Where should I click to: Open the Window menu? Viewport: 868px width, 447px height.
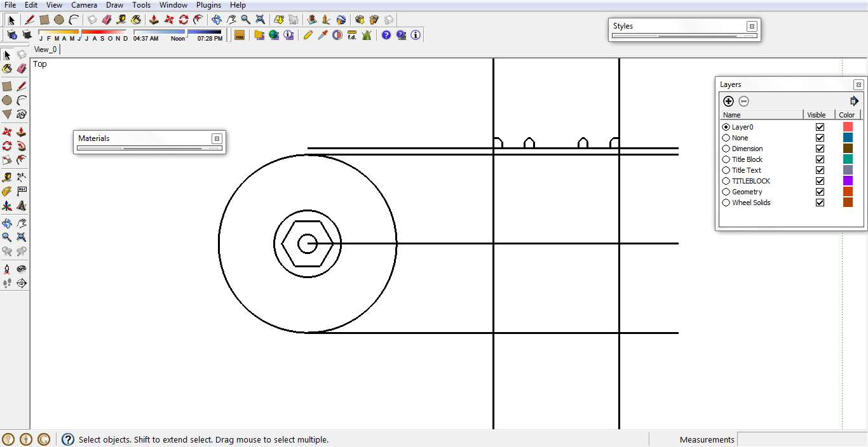173,5
